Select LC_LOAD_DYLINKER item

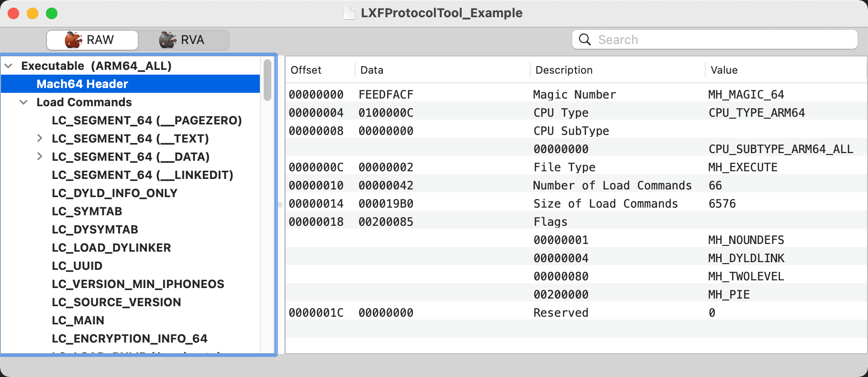click(111, 248)
